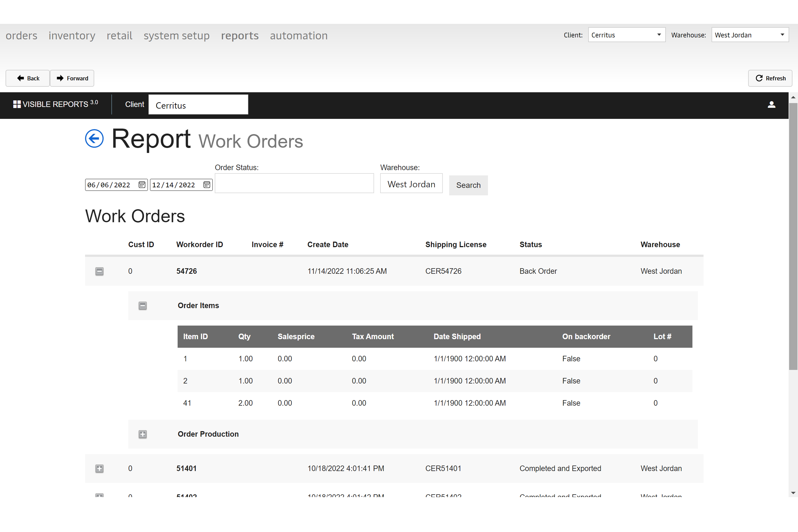Open the inventory menu
This screenshot has width=798, height=532.
pyautogui.click(x=72, y=36)
